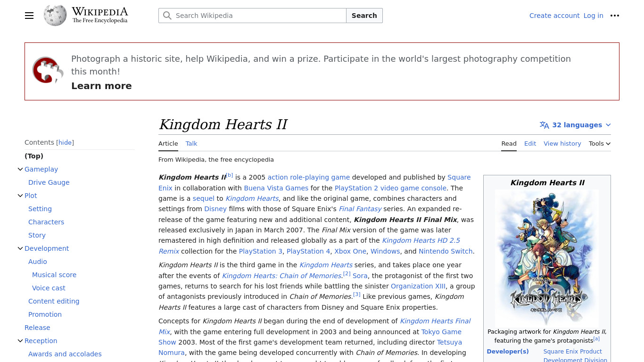This screenshot has height=362, width=644.
Task: Open the Organization XIII link
Action: point(418,286)
